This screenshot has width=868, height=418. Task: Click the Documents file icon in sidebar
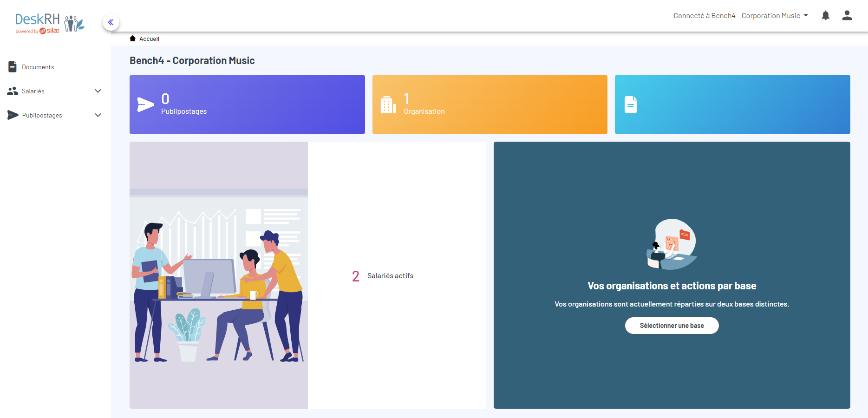pos(13,67)
